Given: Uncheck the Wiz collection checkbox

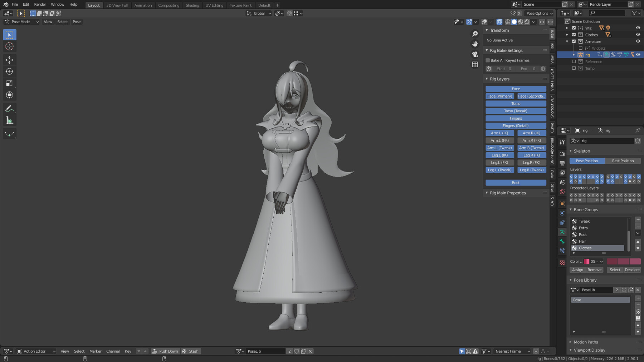Looking at the screenshot, I should point(574,28).
